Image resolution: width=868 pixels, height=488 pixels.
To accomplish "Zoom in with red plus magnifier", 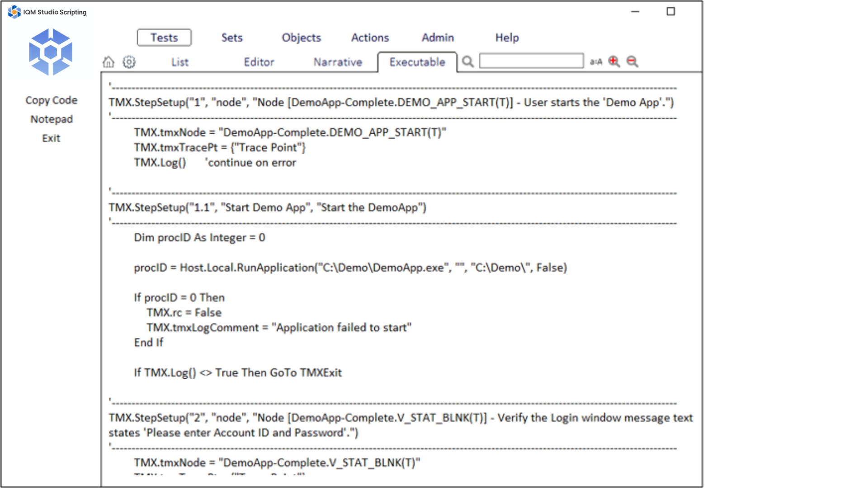I will tap(614, 61).
